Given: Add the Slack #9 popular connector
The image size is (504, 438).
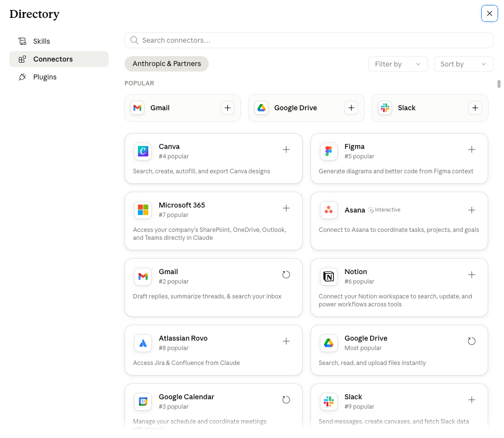Looking at the screenshot, I should tap(472, 400).
